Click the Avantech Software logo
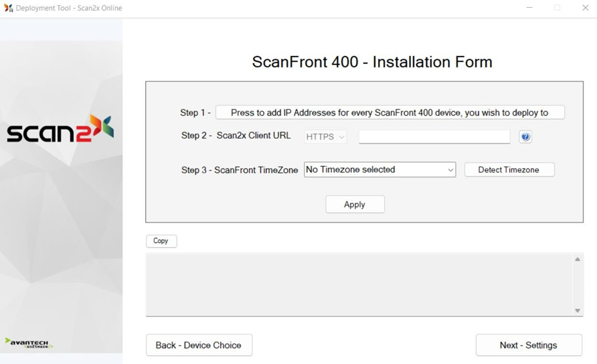This screenshot has width=597, height=364. [28, 343]
